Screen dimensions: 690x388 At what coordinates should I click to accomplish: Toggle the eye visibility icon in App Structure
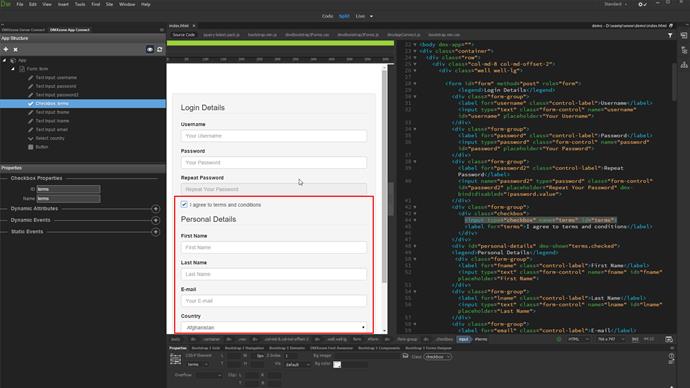coord(150,49)
